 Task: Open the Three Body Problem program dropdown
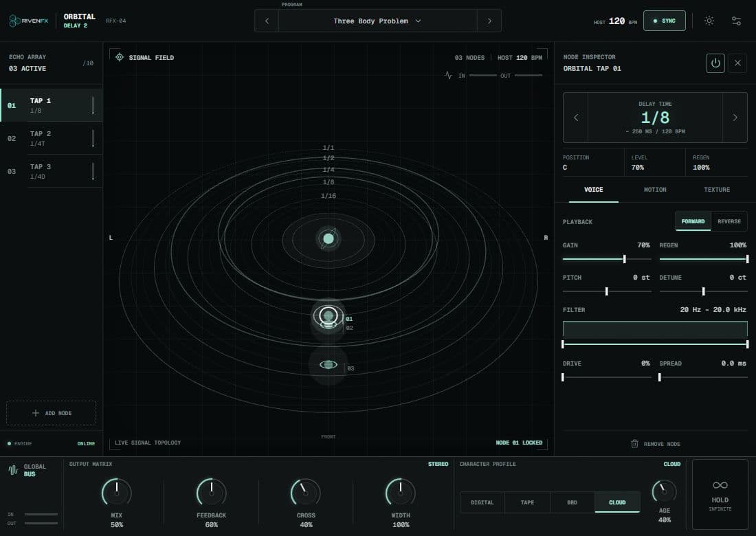[377, 21]
